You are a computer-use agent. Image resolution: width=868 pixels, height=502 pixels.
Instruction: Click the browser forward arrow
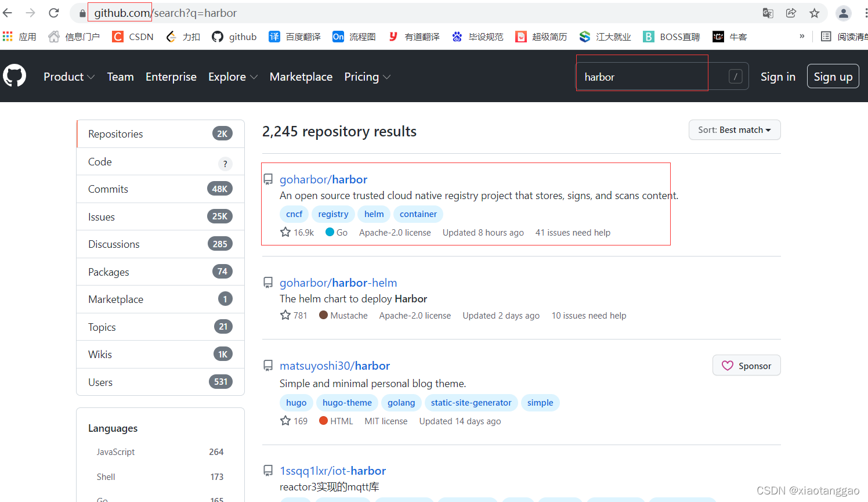(x=31, y=13)
